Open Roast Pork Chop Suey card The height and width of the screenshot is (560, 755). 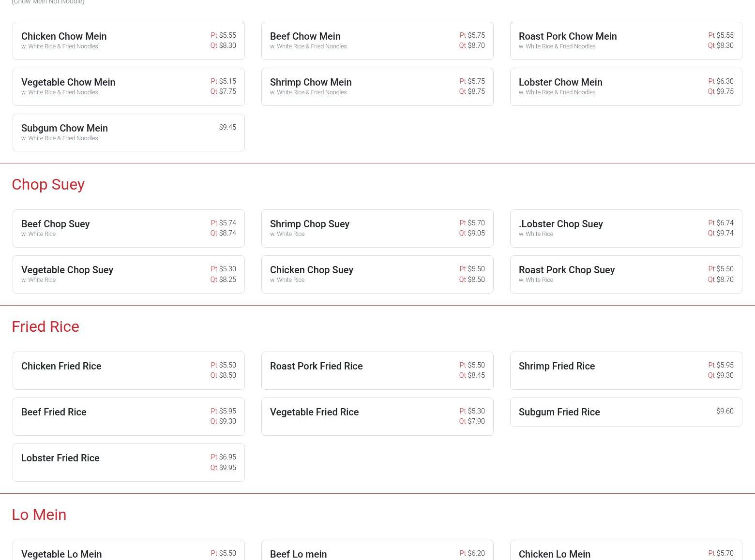[x=626, y=274]
